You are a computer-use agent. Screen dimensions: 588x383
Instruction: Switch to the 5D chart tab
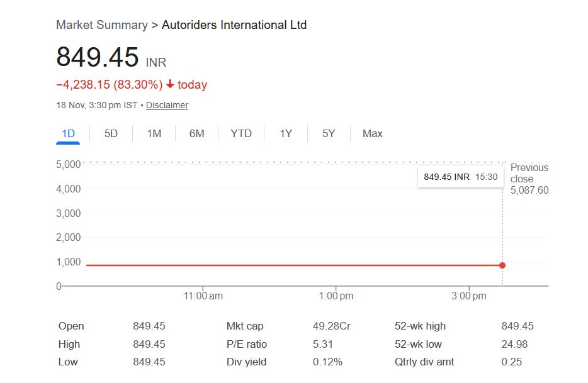point(111,133)
